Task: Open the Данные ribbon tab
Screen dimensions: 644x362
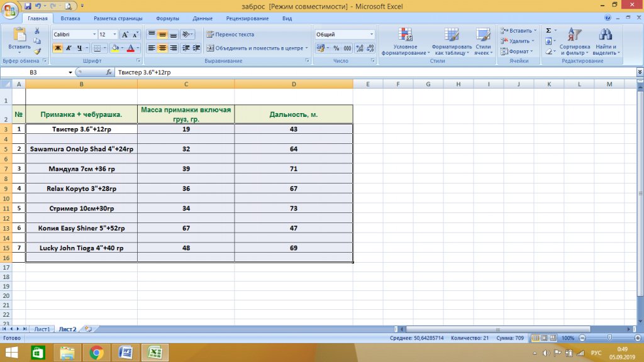Action: click(203, 18)
